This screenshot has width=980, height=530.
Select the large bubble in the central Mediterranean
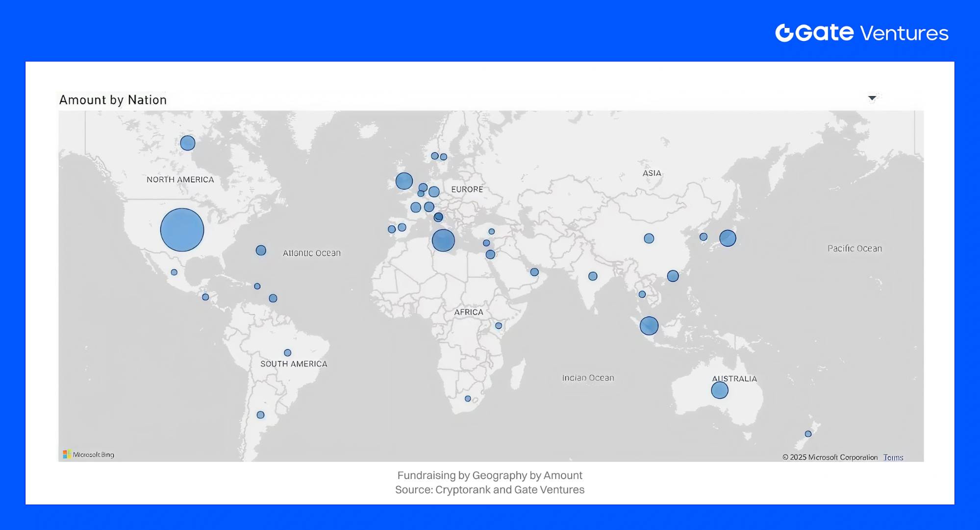(443, 241)
